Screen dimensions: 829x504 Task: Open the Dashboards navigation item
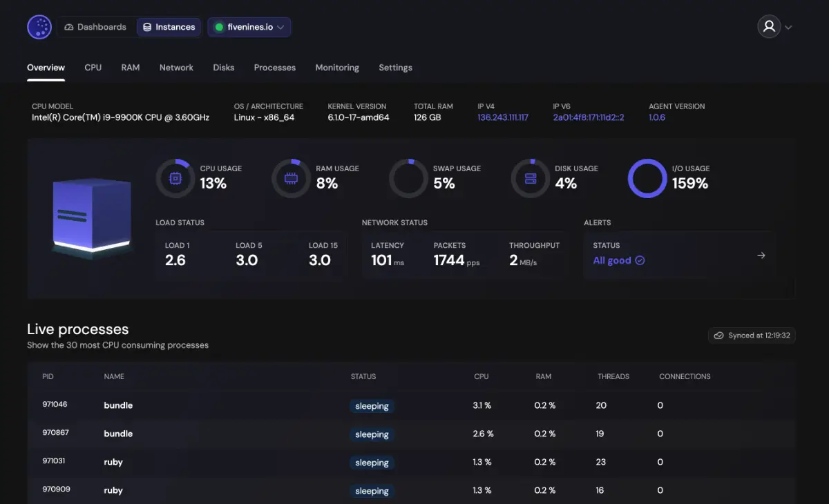(95, 27)
